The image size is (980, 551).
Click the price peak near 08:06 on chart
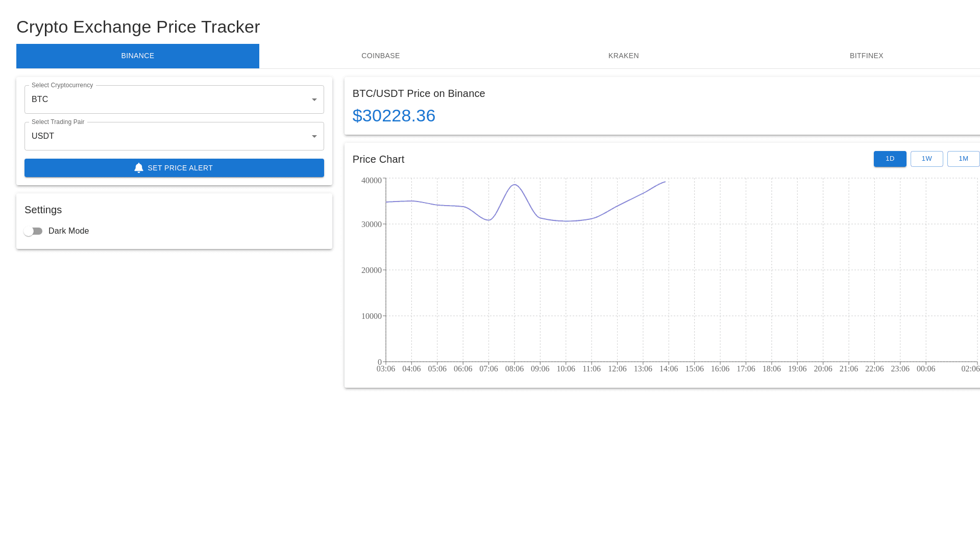[514, 185]
